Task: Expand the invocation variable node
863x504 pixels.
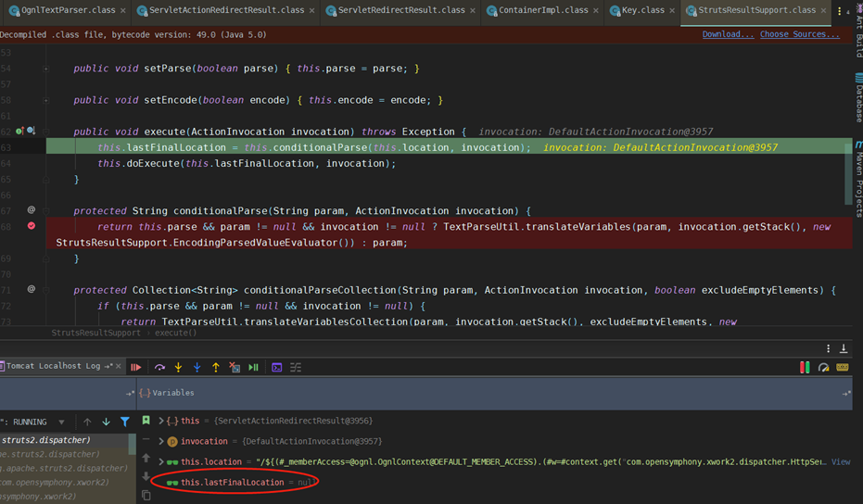Action: [x=161, y=441]
